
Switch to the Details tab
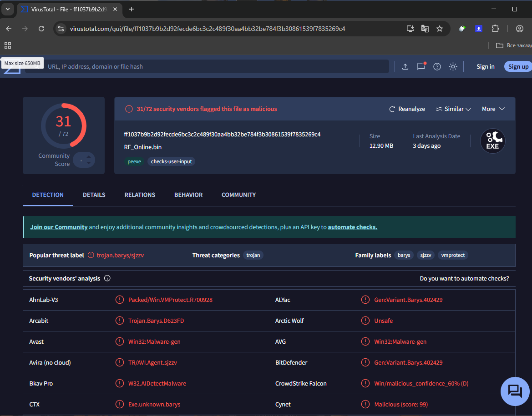[x=94, y=195]
